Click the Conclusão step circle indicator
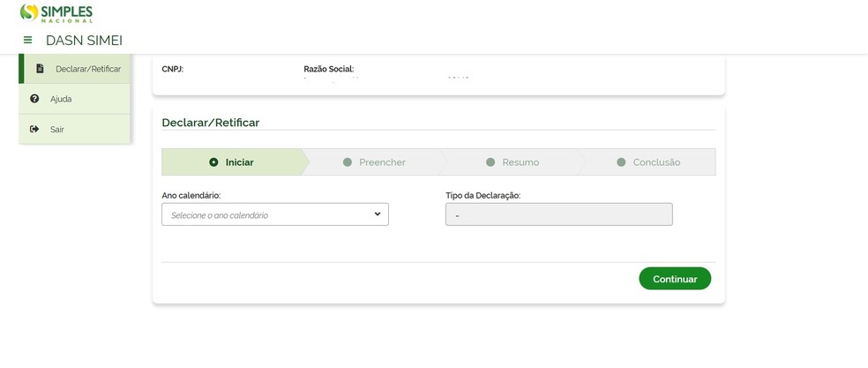This screenshot has height=368, width=868. tap(621, 162)
